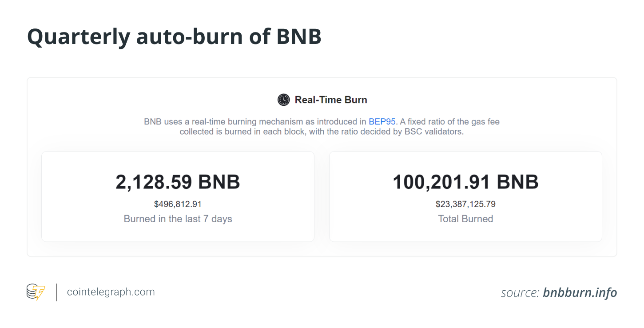Screen dimensions: 644x328
Task: Click the bnbburn.info source text
Action: [x=580, y=292]
